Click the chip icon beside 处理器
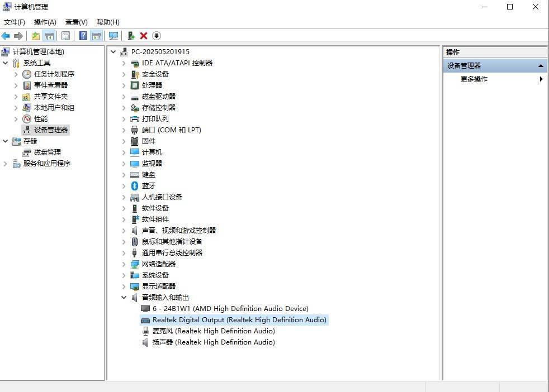Image resolution: width=549 pixels, height=392 pixels. coord(135,85)
